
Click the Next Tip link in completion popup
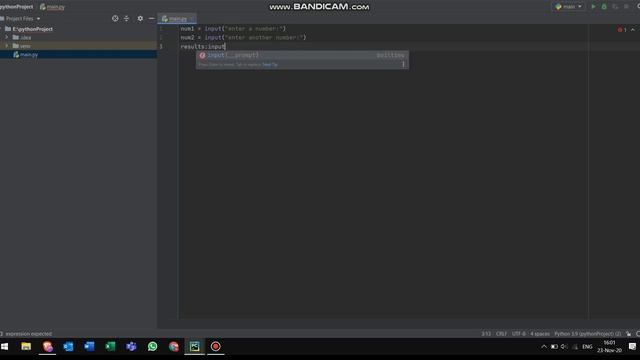click(270, 64)
